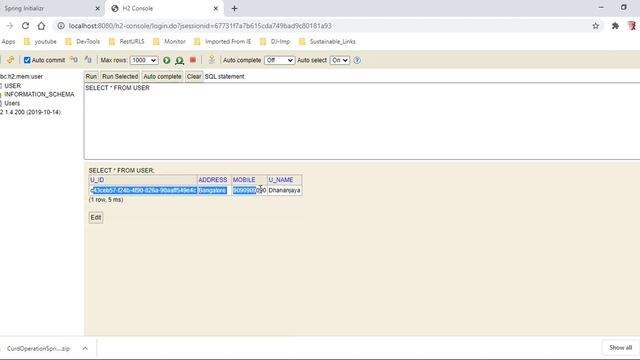Viewport: 640px width, 360px height.
Task: Click the red Cancel statement icon
Action: tap(193, 60)
